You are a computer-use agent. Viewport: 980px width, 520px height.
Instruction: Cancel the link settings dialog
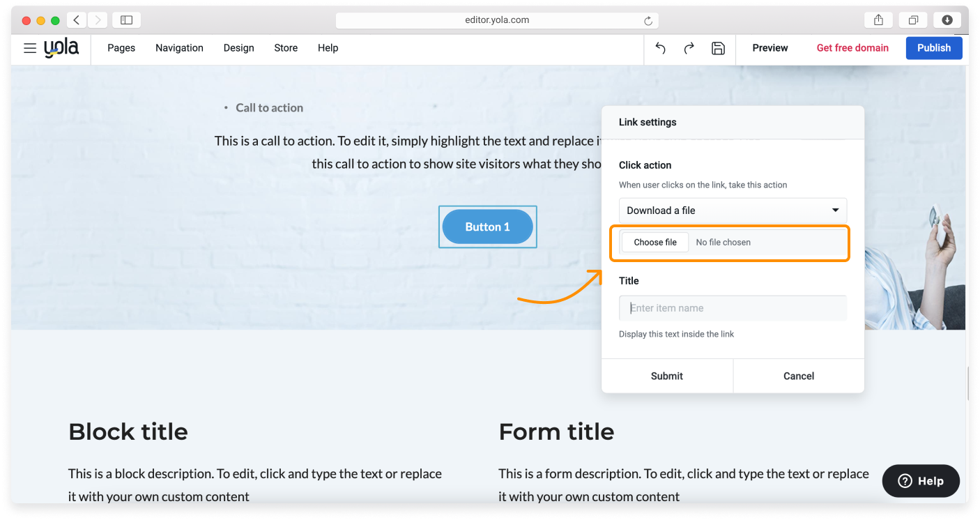[798, 376]
